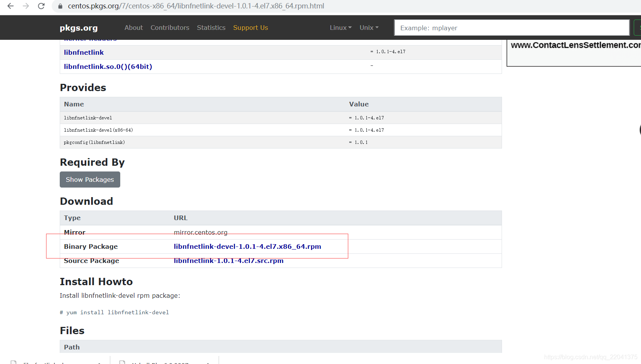This screenshot has width=641, height=364.
Task: Click the address bar URL
Action: 196,6
